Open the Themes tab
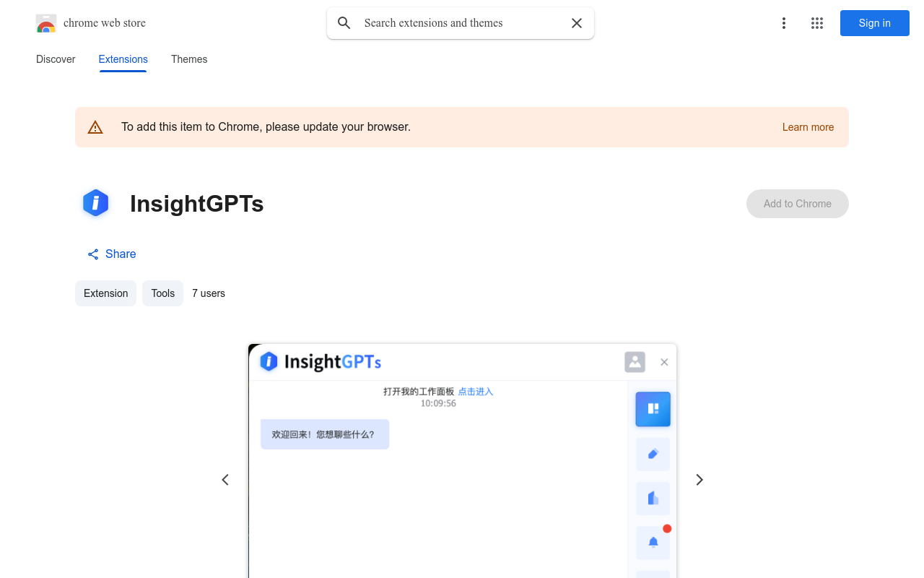This screenshot has width=924, height=578. pos(189,59)
